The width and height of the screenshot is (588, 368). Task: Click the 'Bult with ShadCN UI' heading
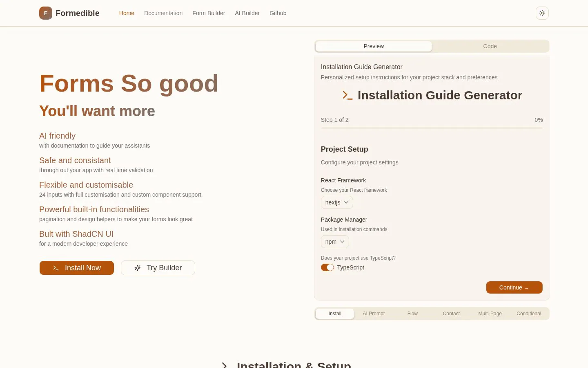[x=76, y=234]
